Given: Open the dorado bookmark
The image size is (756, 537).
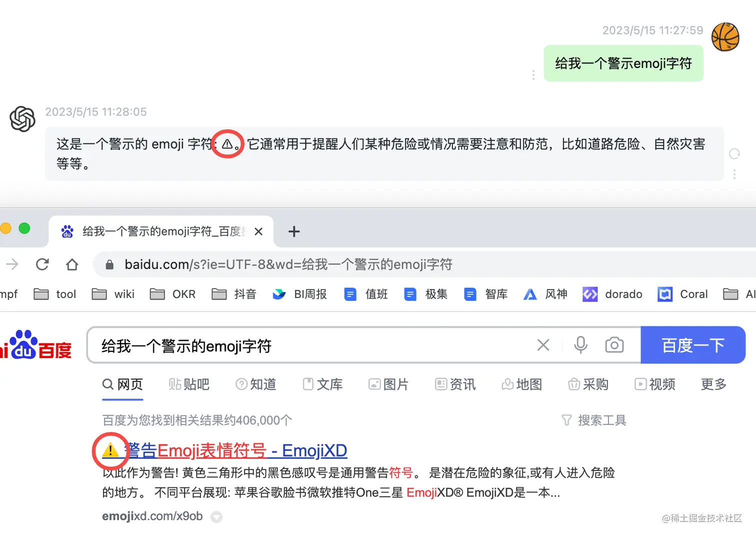Looking at the screenshot, I should pos(612,294).
